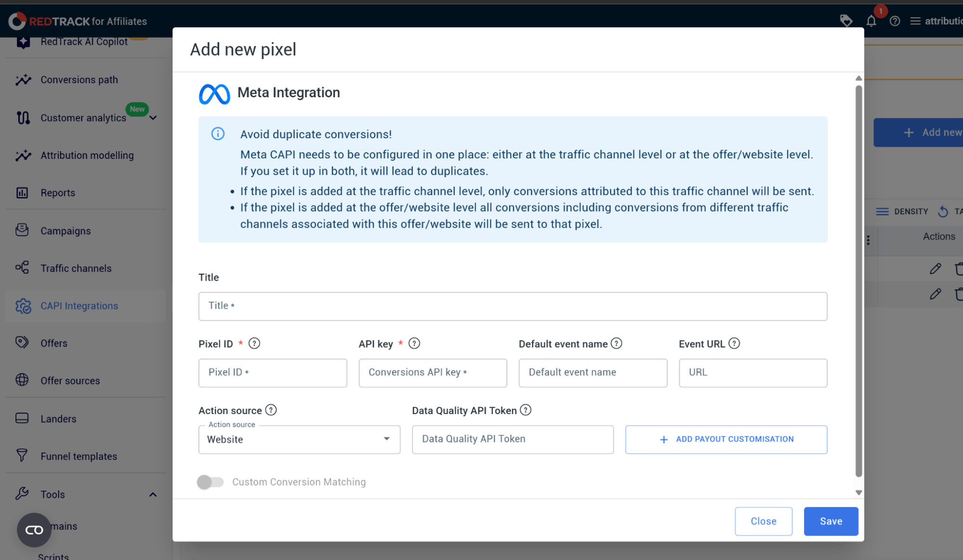
Task: Click the info icon in the blue notice
Action: [218, 134]
